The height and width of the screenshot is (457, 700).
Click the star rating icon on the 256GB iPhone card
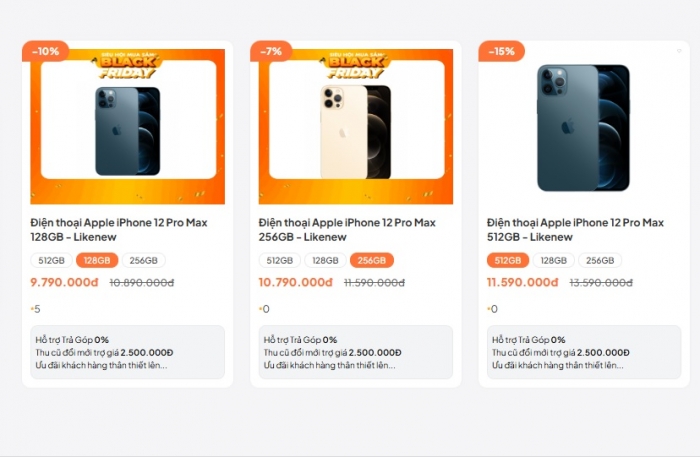261,309
